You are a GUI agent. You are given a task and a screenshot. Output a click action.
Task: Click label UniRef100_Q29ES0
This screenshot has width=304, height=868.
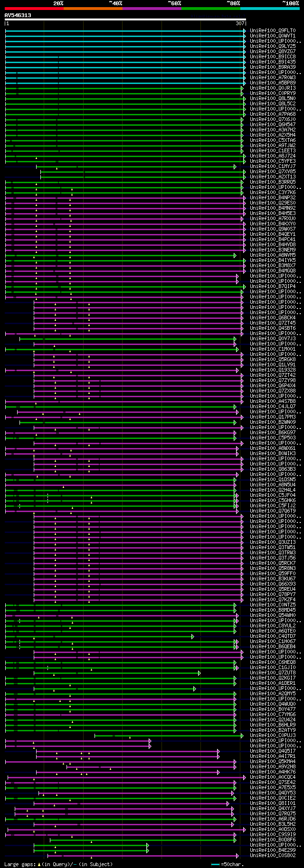[x=273, y=203]
